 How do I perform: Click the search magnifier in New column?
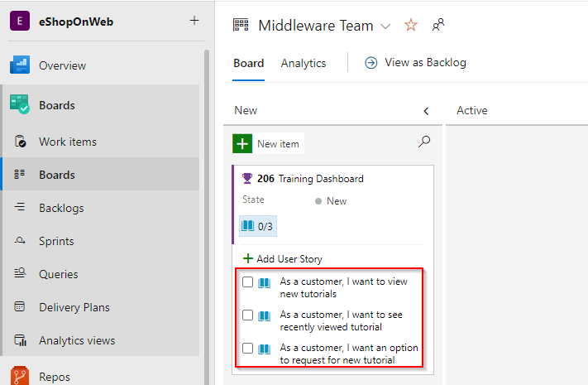coord(424,142)
